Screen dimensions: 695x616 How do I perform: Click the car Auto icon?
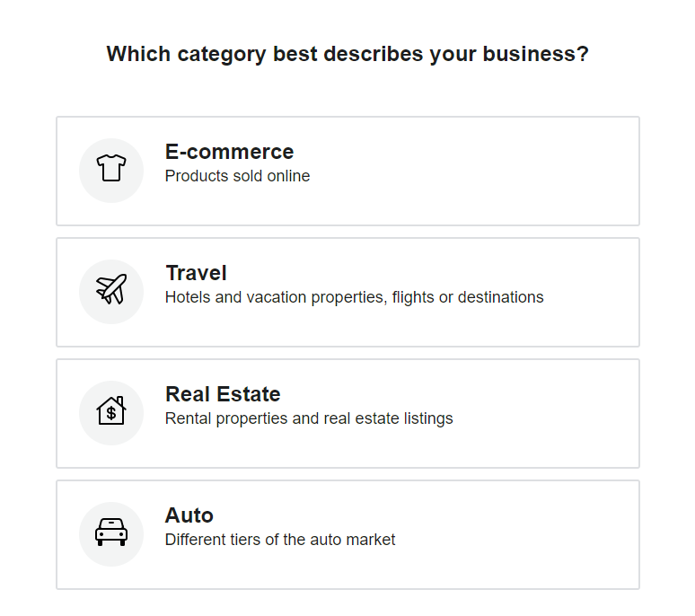(111, 532)
